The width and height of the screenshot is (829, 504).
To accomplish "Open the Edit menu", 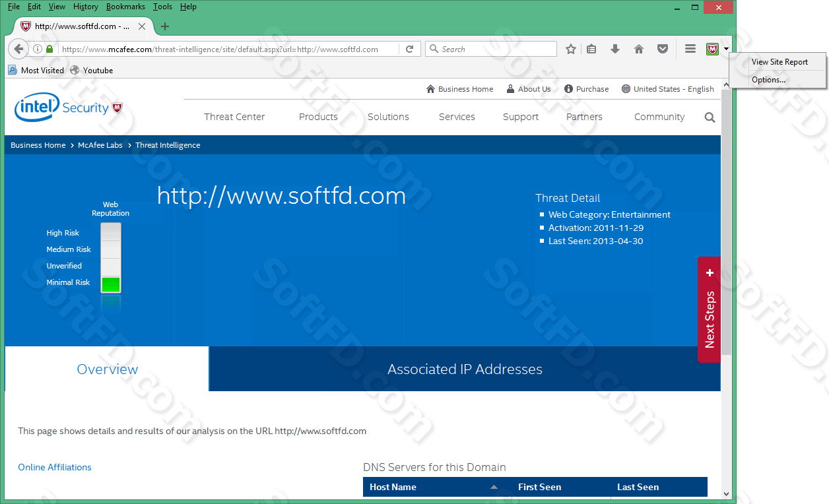I will [x=34, y=7].
